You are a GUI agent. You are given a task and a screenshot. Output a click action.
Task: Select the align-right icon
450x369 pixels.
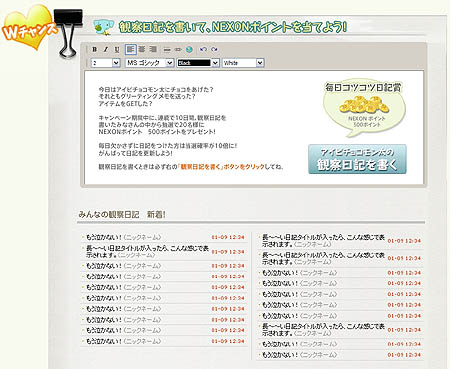pyautogui.click(x=153, y=49)
